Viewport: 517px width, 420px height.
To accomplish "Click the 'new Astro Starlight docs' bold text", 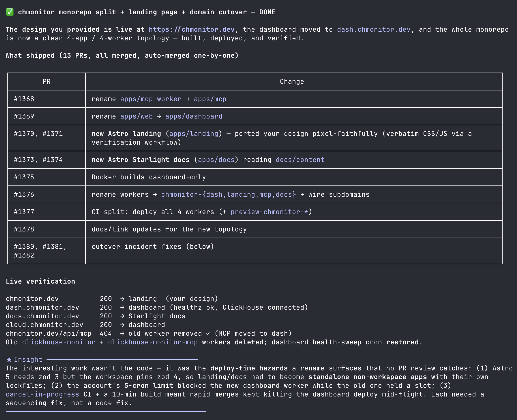I will pos(141,160).
